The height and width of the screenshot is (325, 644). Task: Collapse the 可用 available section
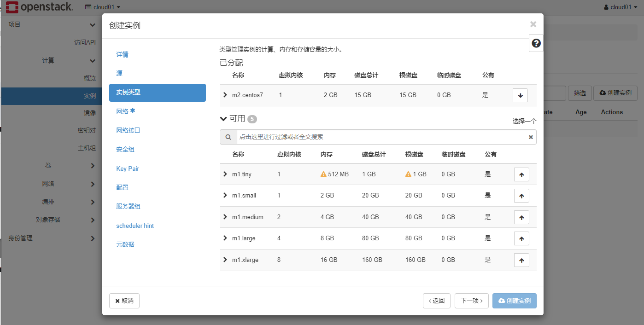pyautogui.click(x=224, y=119)
